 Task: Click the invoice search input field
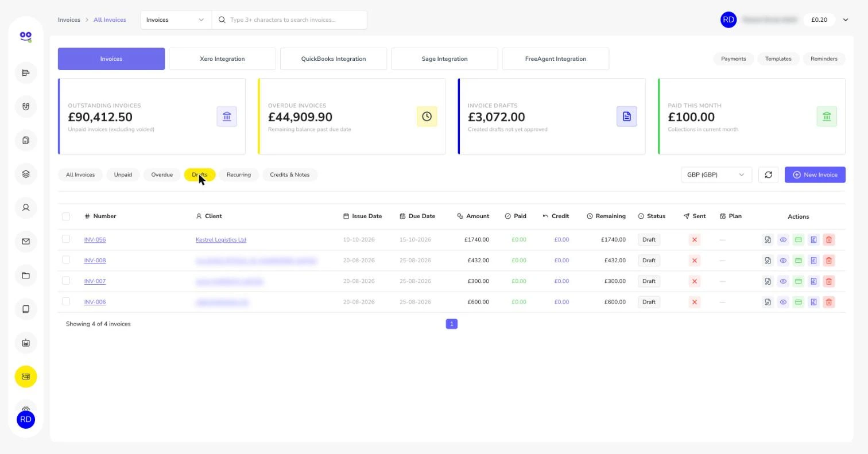[290, 20]
